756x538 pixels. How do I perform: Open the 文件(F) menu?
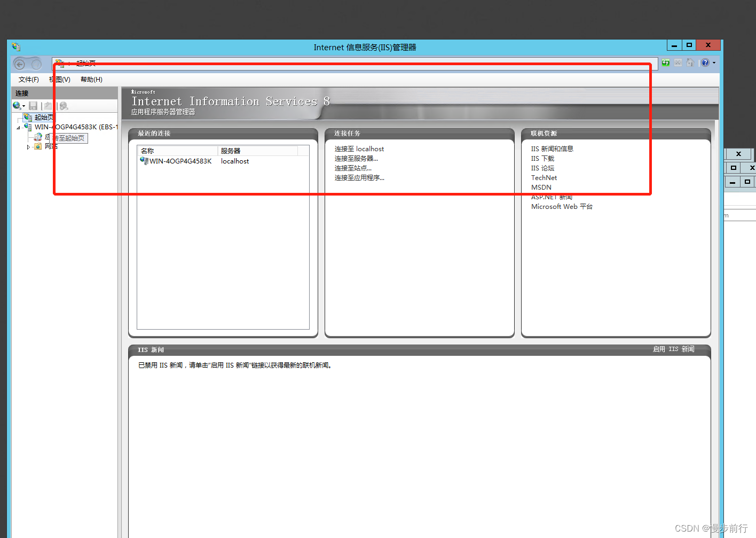28,79
